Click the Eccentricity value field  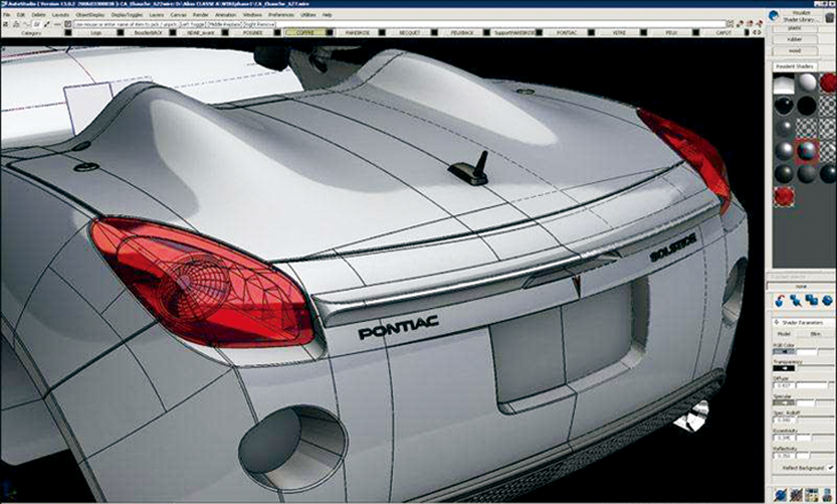785,438
